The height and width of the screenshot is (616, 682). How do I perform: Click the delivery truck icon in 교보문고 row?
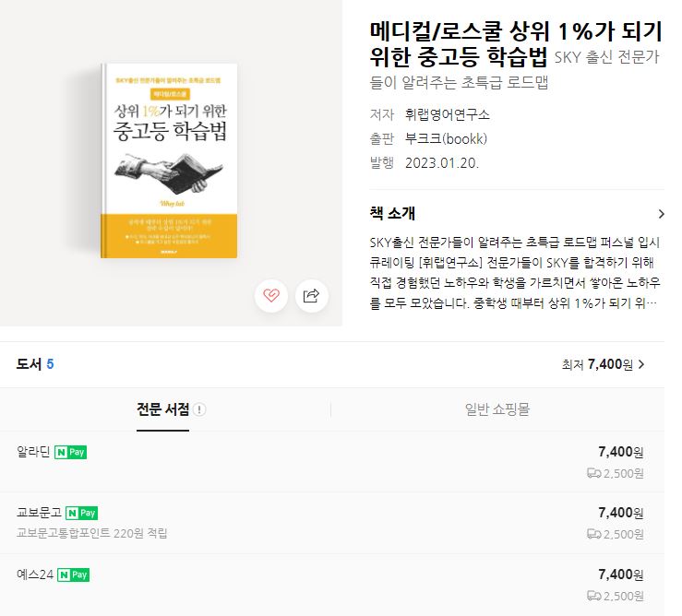[x=593, y=534]
